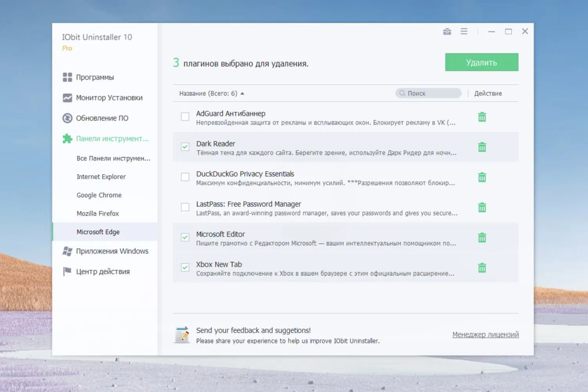Toggle name sorting with the Название arrow
Screen dimensions: 588x392
[x=243, y=93]
